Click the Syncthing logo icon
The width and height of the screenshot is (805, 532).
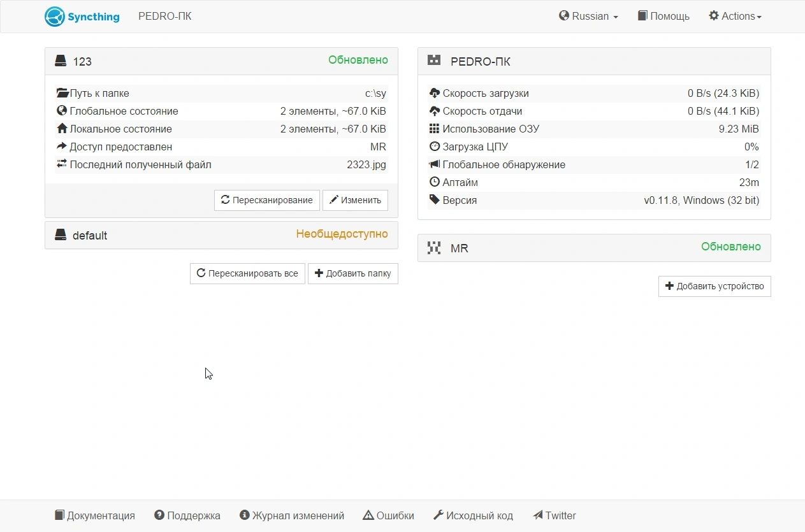click(x=55, y=17)
